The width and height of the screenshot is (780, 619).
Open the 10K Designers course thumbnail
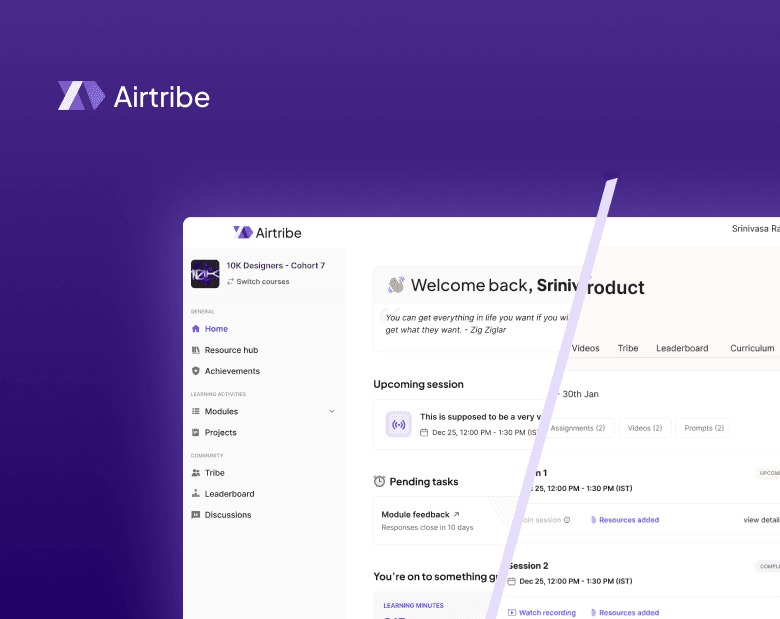click(x=205, y=274)
